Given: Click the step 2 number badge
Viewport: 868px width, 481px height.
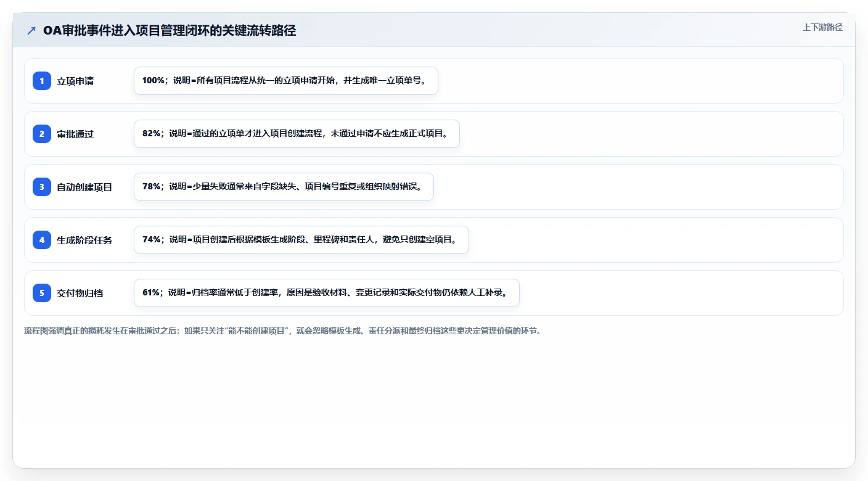Looking at the screenshot, I should (42, 134).
